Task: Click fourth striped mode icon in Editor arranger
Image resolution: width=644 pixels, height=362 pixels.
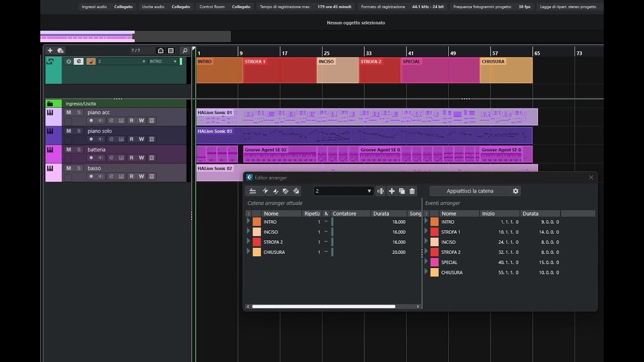Action: (286, 191)
